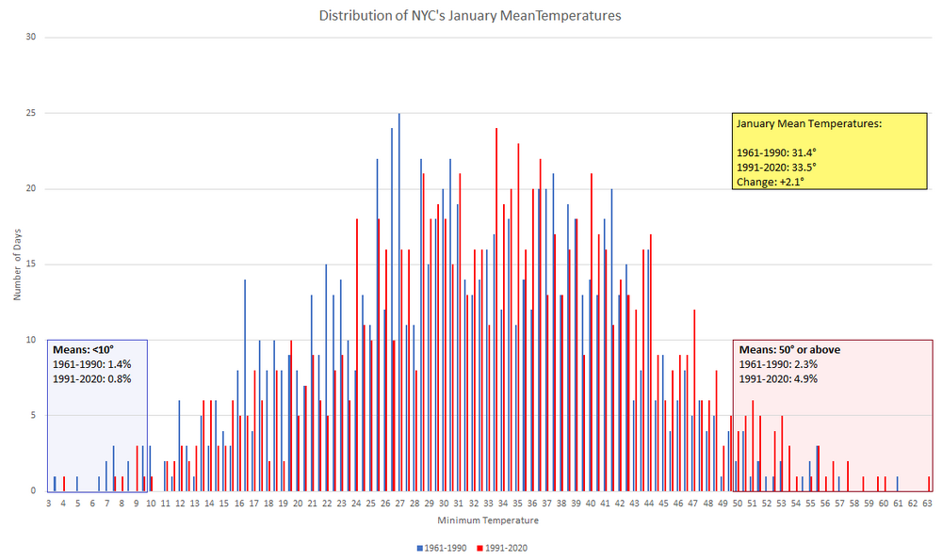The image size is (942, 560).
Task: Click the '21' tick label on the temperature axis
Action: point(313,504)
